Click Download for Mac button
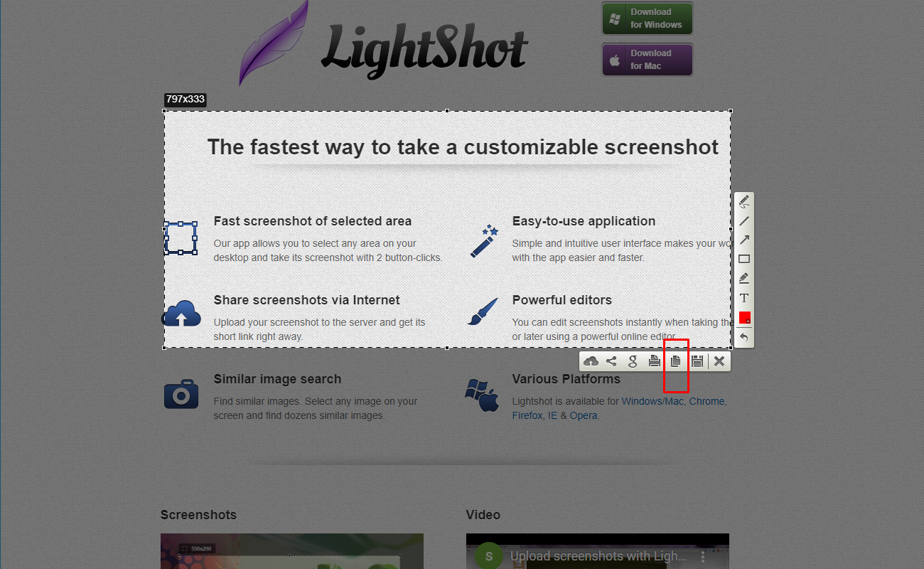 (648, 60)
